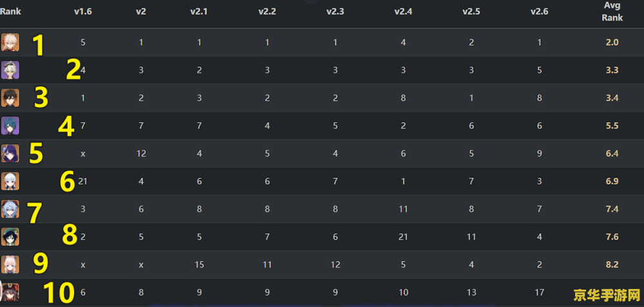Open the rank 10 character icon
Image resolution: width=644 pixels, height=307 pixels.
pyautogui.click(x=10, y=292)
